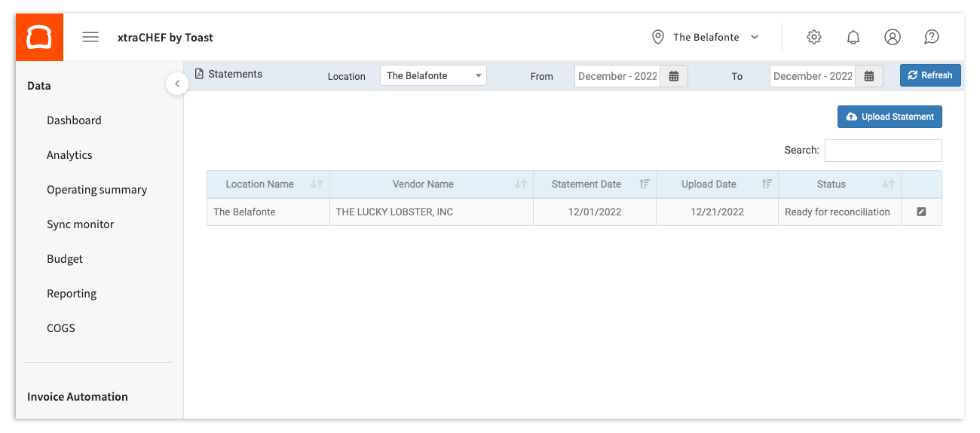This screenshot has height=433, width=980.
Task: Open the settings gear icon
Action: 813,37
